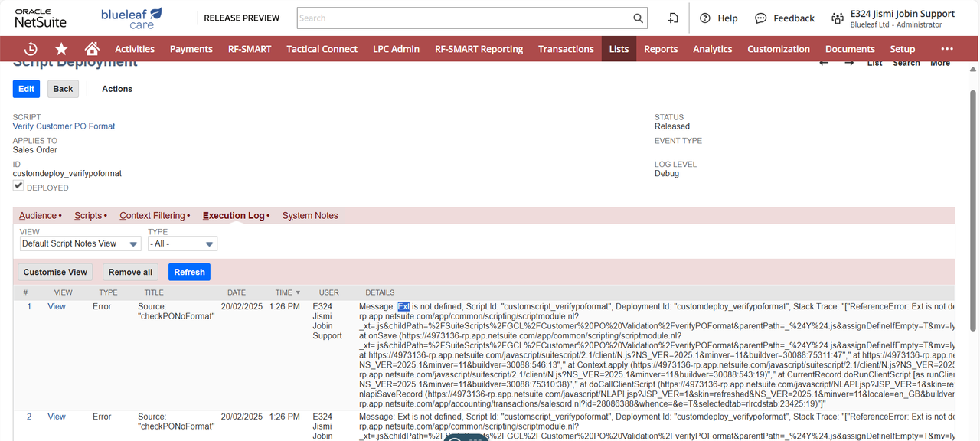Open the Recent Records clock icon
The height and width of the screenshot is (441, 980).
31,49
